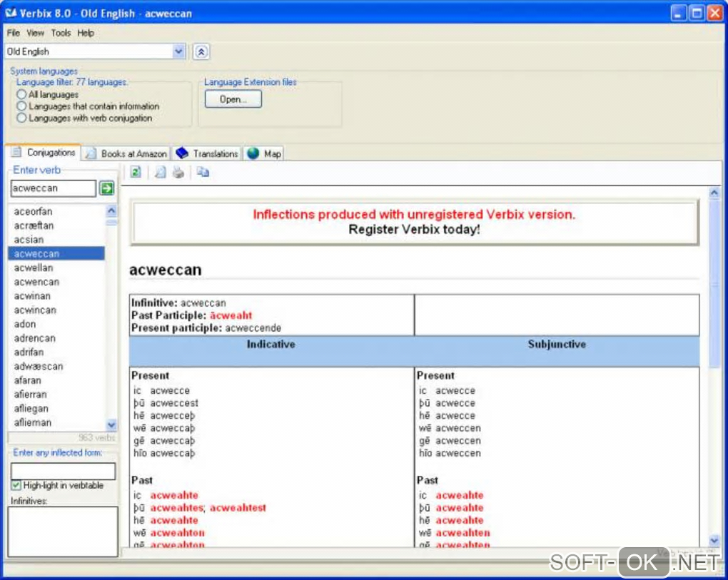Viewport: 728px width, 580px height.
Task: Maximize the Verbix window
Action: tap(697, 13)
